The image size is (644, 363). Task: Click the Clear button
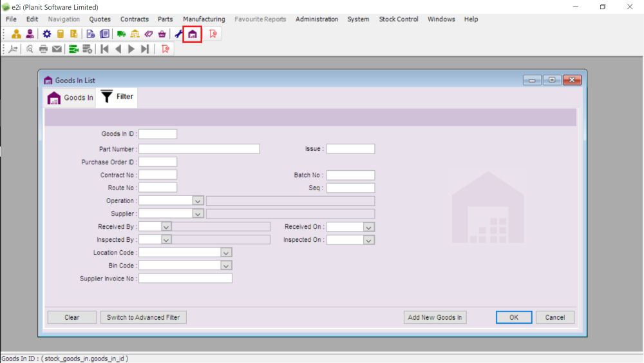pyautogui.click(x=72, y=317)
